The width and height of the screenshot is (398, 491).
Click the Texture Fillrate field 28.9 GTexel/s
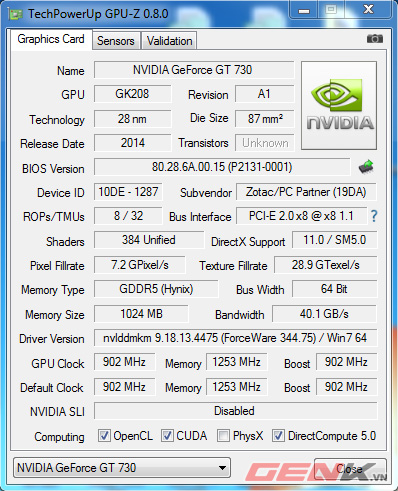point(326,265)
